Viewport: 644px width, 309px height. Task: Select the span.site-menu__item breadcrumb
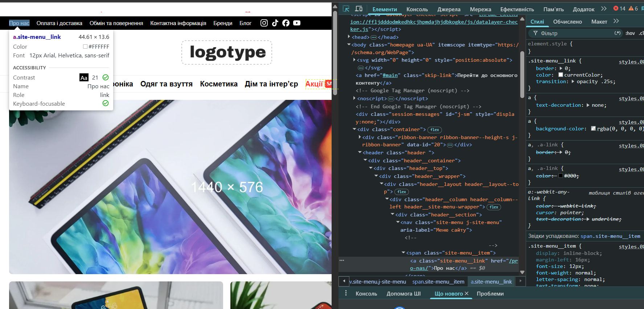tap(438, 281)
